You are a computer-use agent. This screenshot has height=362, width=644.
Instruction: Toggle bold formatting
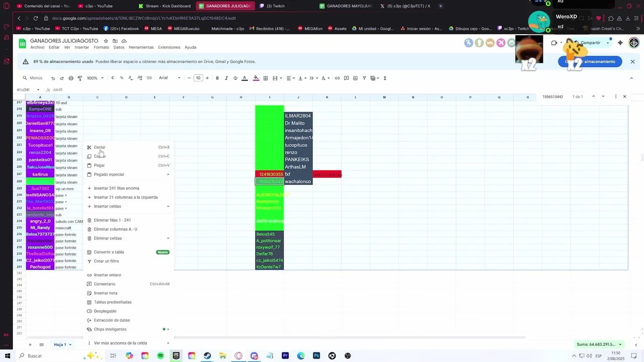click(x=217, y=78)
